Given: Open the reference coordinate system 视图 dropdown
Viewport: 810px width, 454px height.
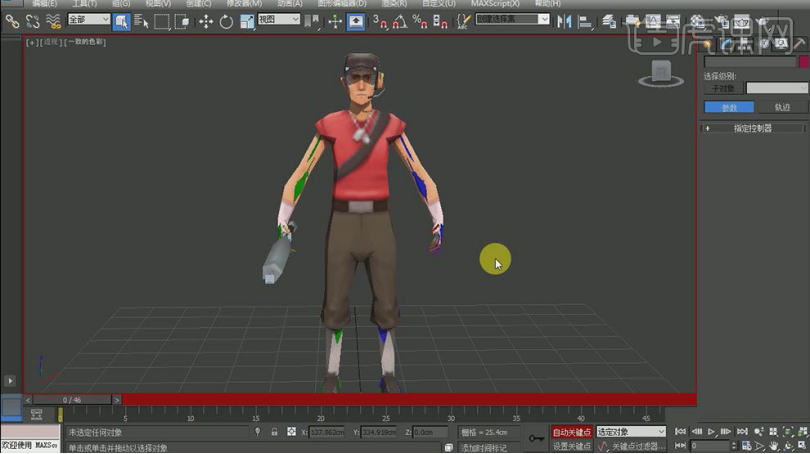Looking at the screenshot, I should pyautogui.click(x=278, y=20).
